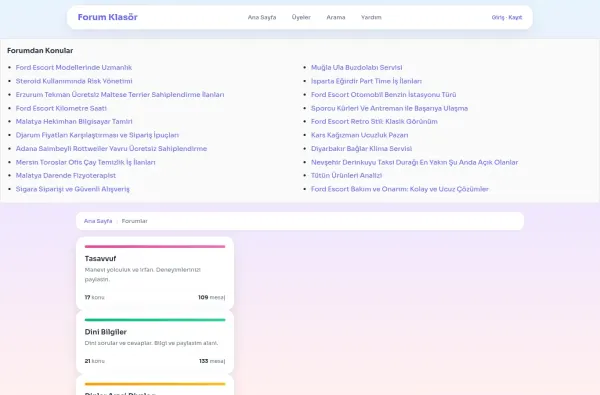
Task: Open Erzurum Tekman Maltese Terrier Sahiplendirme topic
Action: click(120, 95)
